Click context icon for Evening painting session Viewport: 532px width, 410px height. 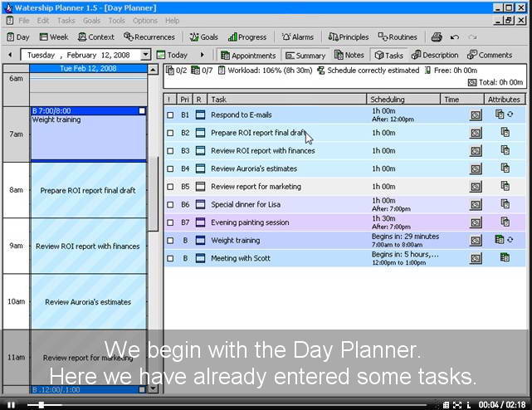pos(201,222)
